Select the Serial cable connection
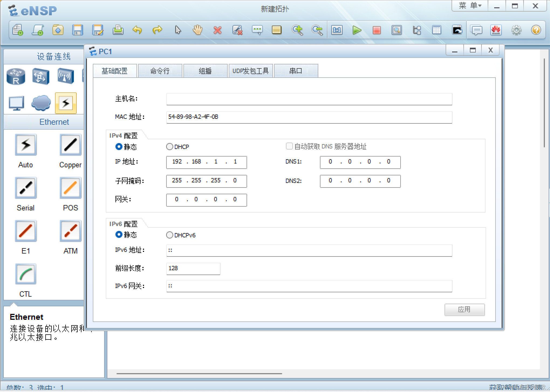 (26, 188)
